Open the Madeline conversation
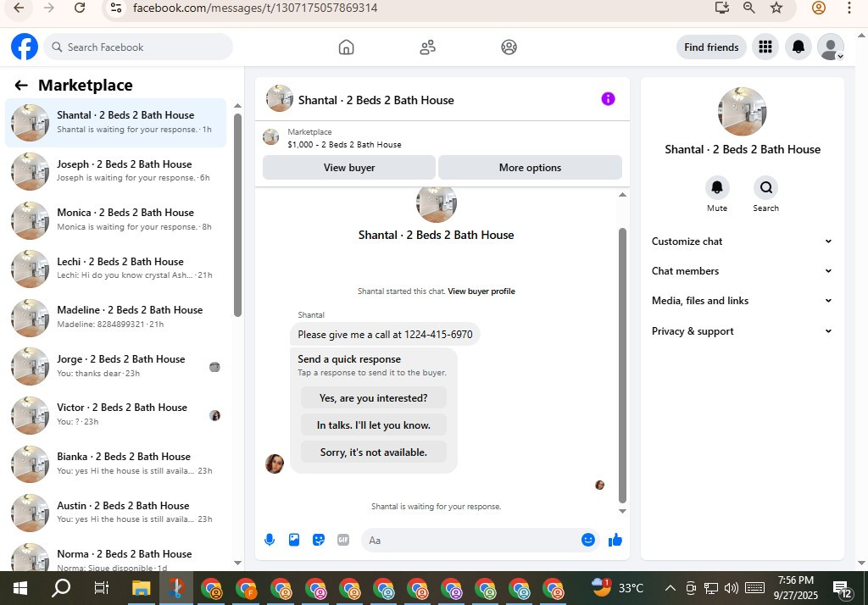The height and width of the screenshot is (605, 868). (x=115, y=317)
